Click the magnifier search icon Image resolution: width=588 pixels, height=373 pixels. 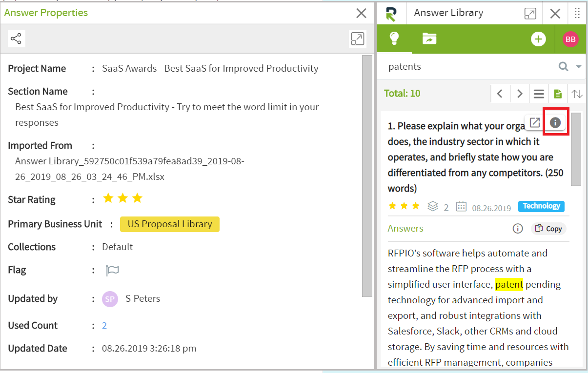pos(563,67)
